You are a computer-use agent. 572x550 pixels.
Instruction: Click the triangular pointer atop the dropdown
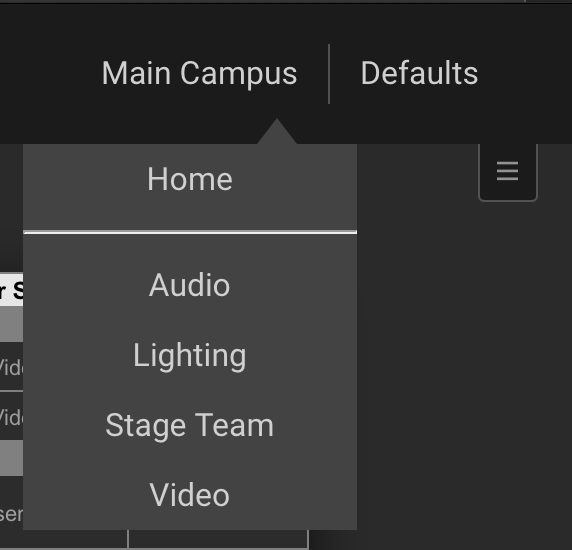[x=277, y=132]
